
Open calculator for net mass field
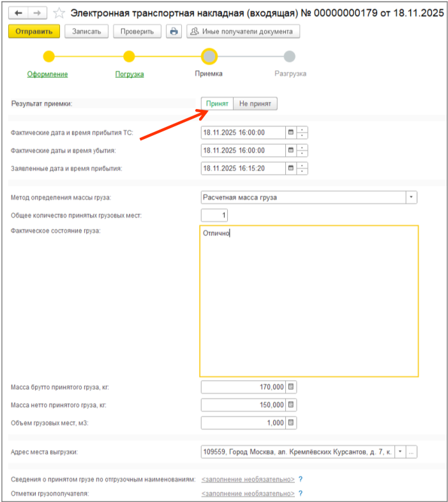tap(291, 405)
